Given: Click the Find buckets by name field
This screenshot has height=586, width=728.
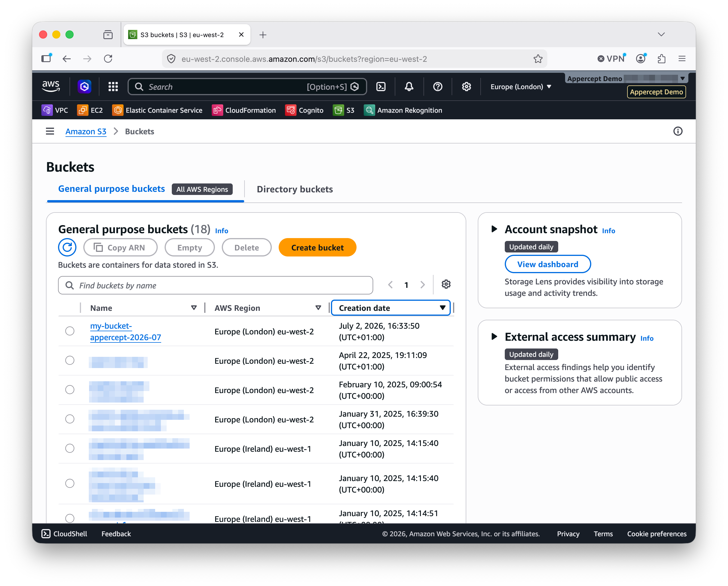Looking at the screenshot, I should click(x=215, y=285).
